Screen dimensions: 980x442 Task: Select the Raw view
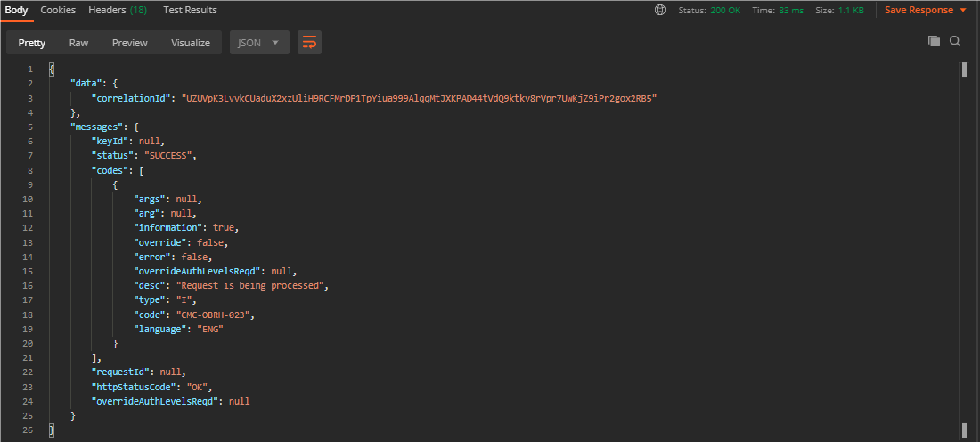(78, 43)
